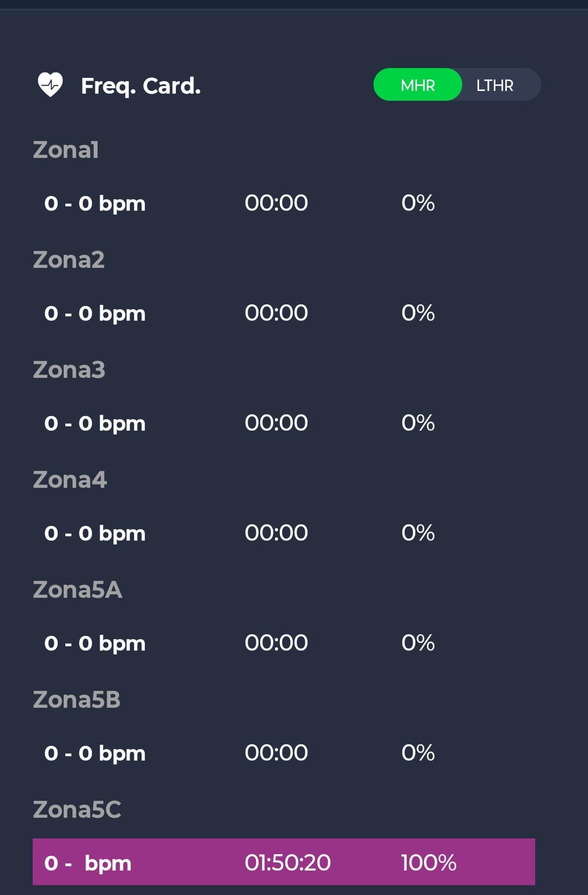Viewport: 588px width, 895px height.
Task: Click the Zona4 bpm range
Action: pos(95,533)
